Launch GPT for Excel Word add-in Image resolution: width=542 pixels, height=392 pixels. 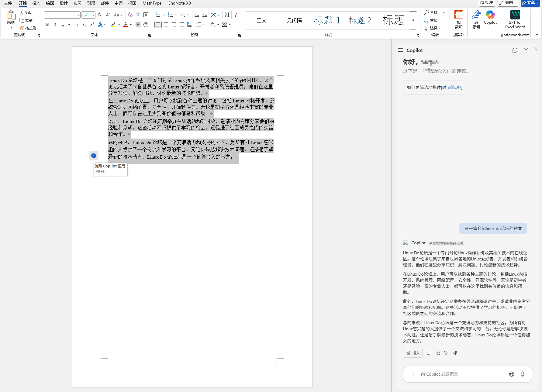tap(515, 19)
